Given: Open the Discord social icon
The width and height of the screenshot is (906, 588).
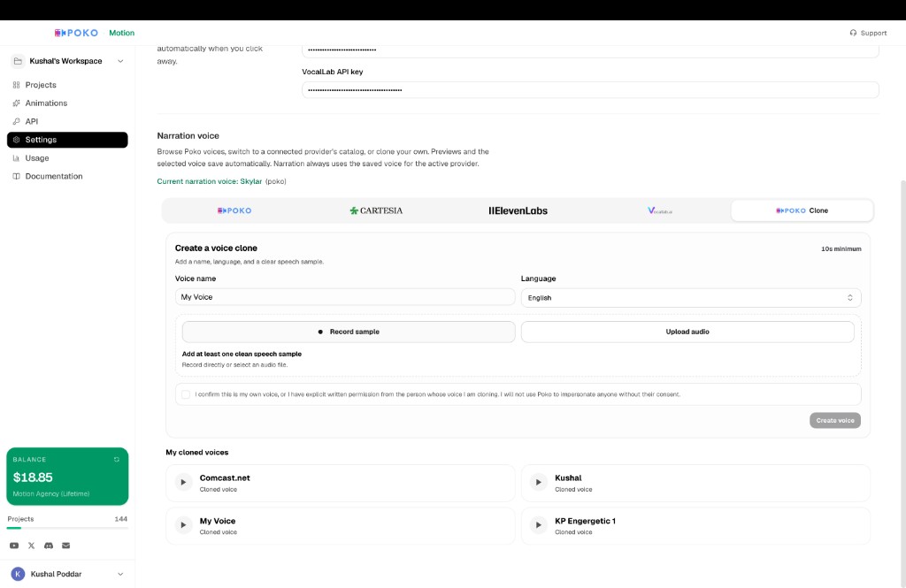Looking at the screenshot, I should [49, 546].
